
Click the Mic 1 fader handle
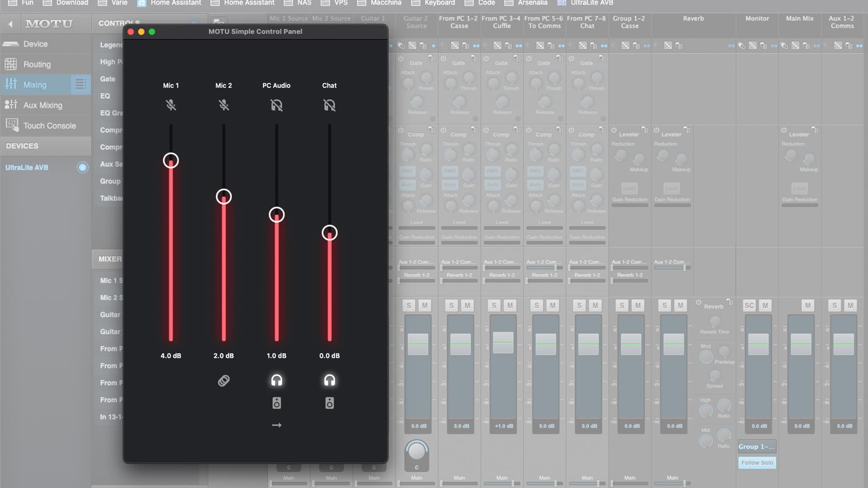171,161
